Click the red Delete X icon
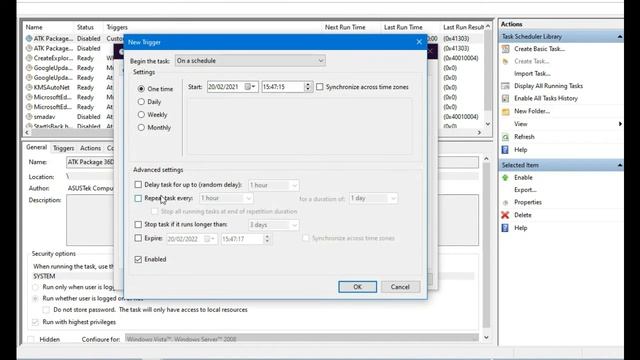 click(x=505, y=215)
